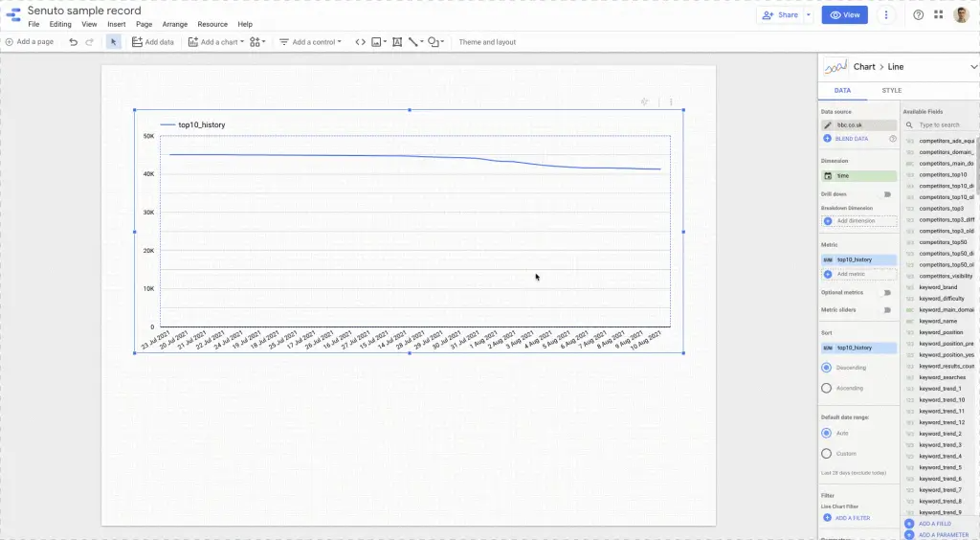980x540 pixels.
Task: Click the line chart type thumbnail
Action: [835, 67]
